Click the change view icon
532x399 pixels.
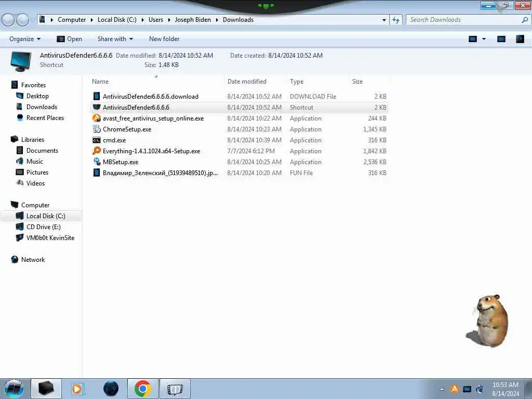pos(473,39)
